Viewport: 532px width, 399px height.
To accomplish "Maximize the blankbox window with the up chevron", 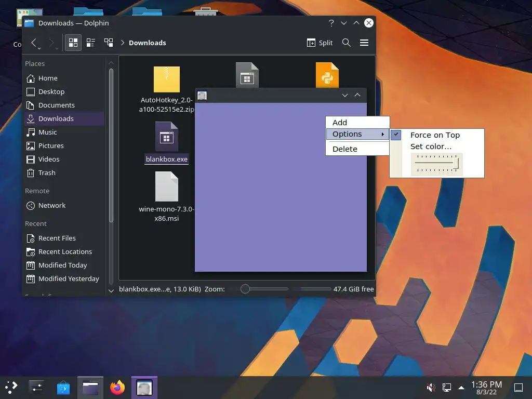I will point(357,95).
